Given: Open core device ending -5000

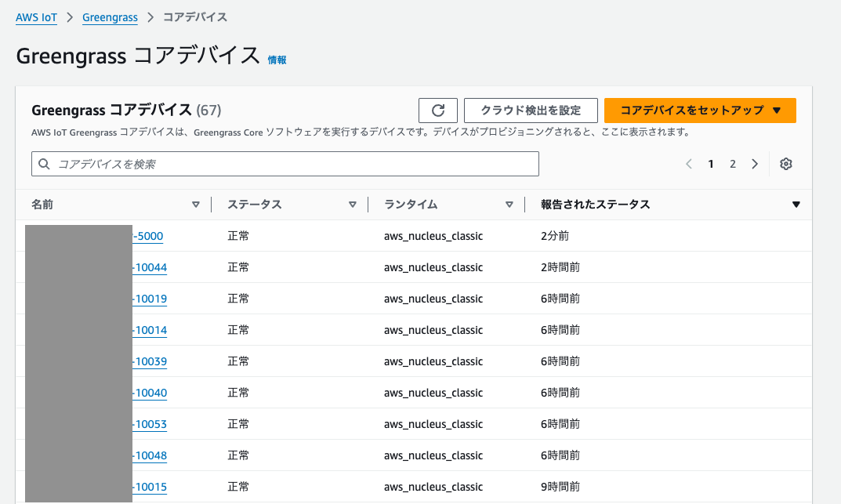Looking at the screenshot, I should pos(148,236).
